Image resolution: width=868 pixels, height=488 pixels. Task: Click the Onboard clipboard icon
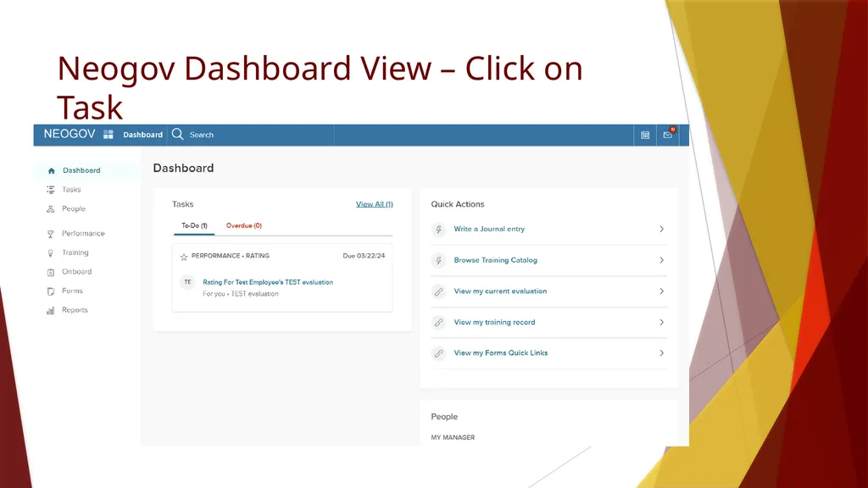coord(50,272)
